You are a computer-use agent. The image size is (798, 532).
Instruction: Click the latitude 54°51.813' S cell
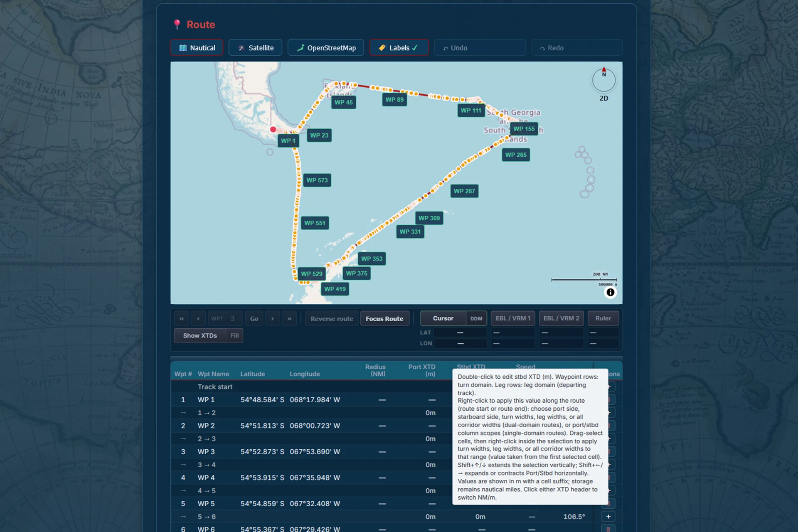[262, 426]
